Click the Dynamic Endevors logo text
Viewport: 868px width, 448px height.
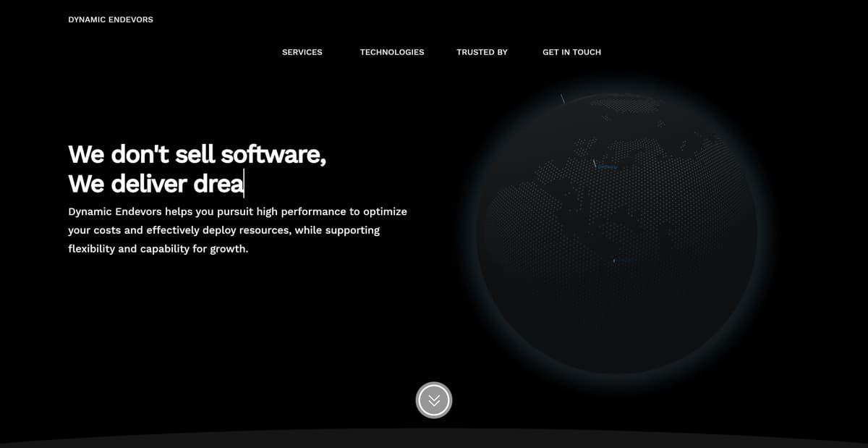click(111, 20)
